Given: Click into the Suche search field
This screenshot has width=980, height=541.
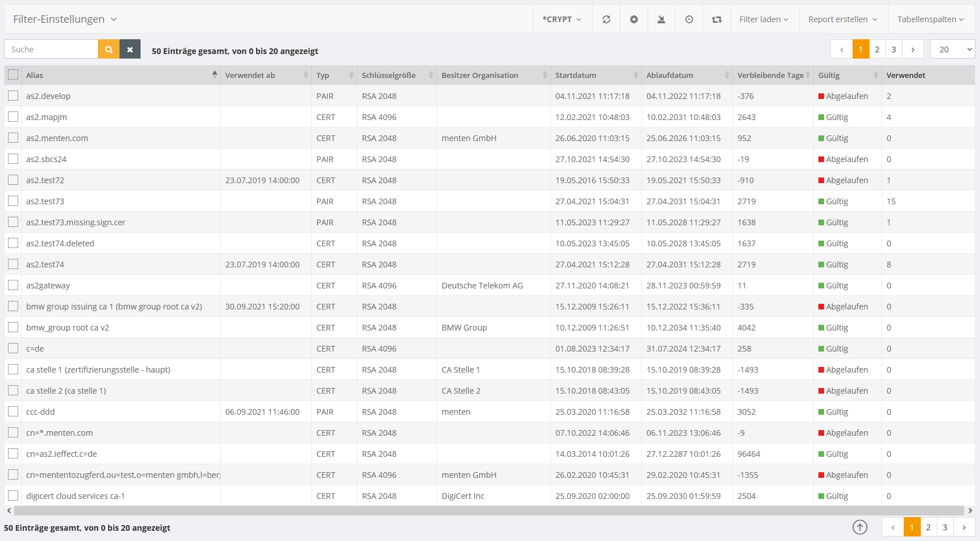Looking at the screenshot, I should [51, 49].
